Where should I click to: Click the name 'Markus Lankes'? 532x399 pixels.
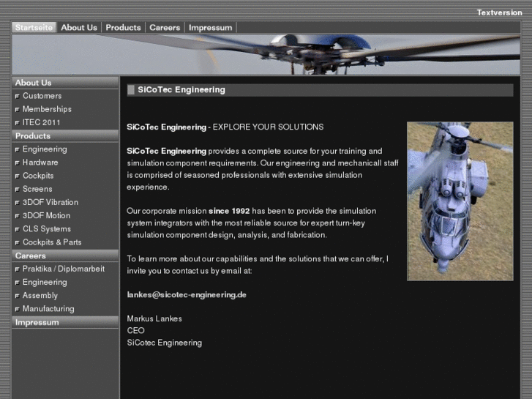point(154,318)
